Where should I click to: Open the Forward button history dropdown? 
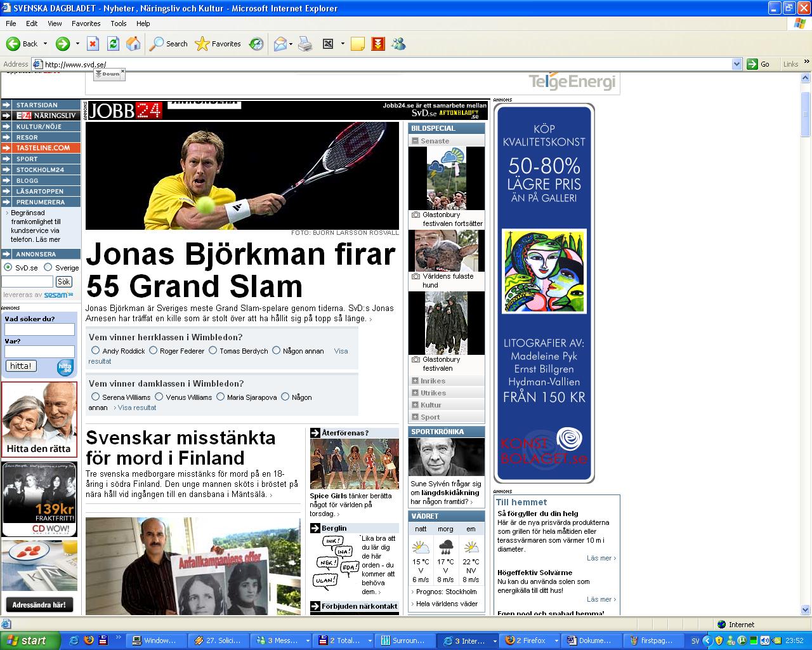click(x=77, y=44)
